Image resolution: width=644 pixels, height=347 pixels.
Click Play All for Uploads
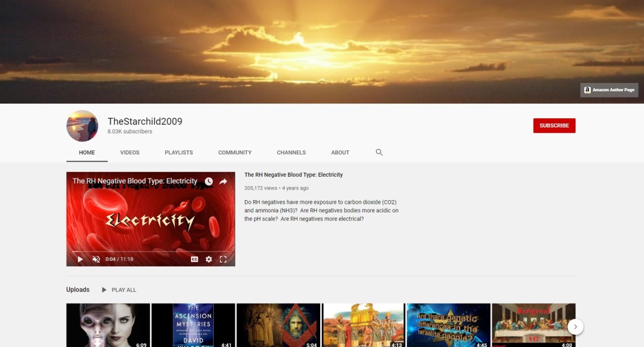click(119, 290)
